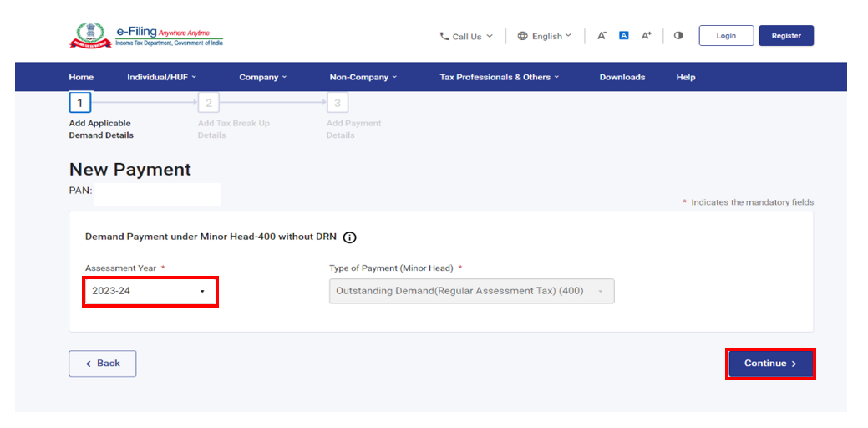Decrease font size with A- icon
The image size is (868, 428).
click(602, 36)
